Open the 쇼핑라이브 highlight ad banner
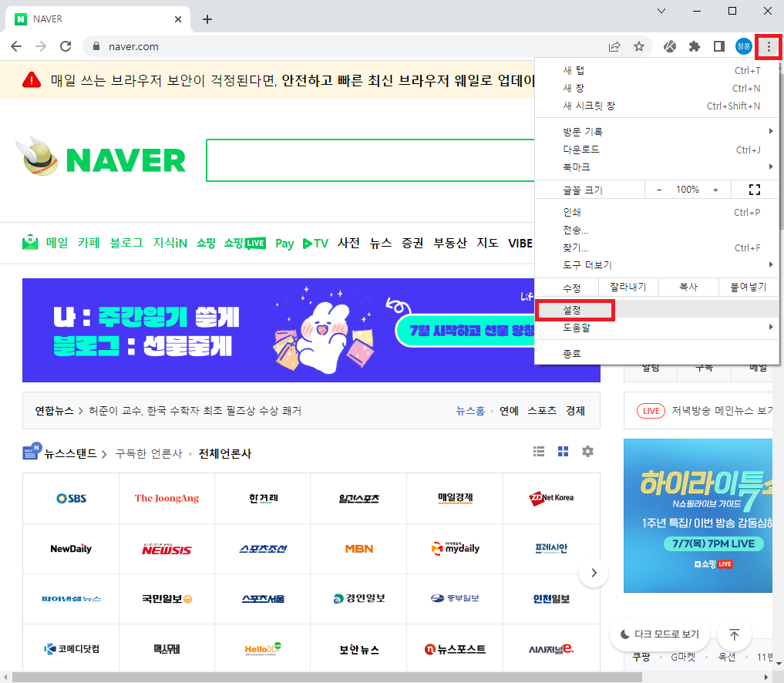784x683 pixels. point(698,516)
